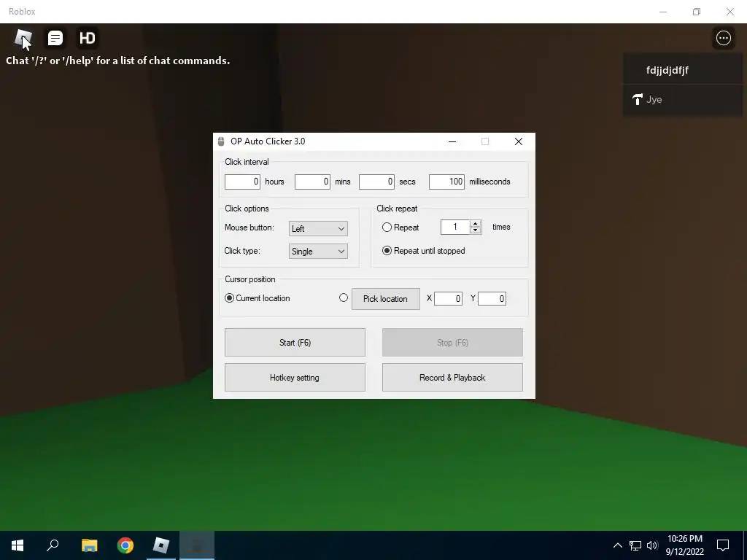Focus the X coordinate field

click(449, 298)
